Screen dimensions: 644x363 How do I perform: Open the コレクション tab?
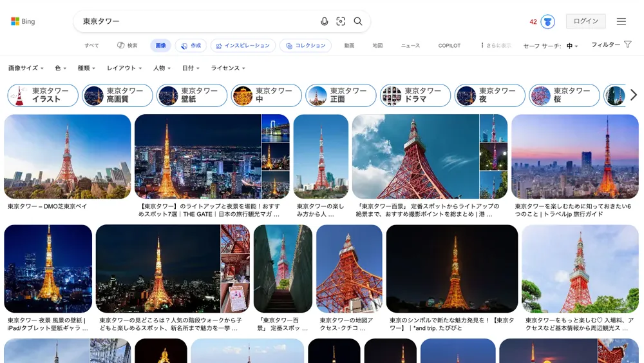[305, 46]
